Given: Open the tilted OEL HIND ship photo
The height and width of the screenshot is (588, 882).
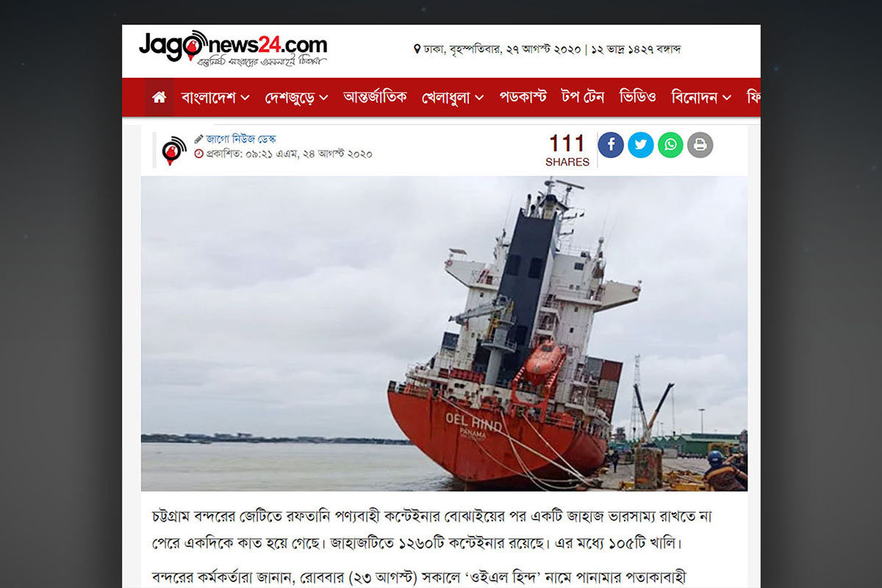Looking at the screenshot, I should coord(444,333).
